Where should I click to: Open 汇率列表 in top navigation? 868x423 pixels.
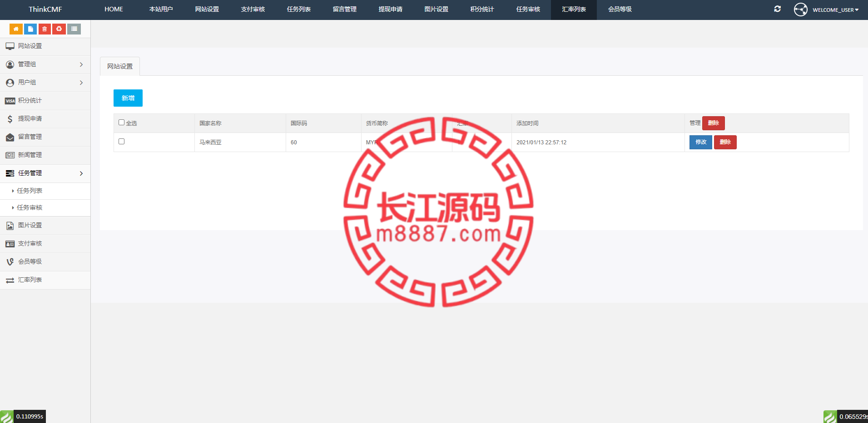[574, 10]
